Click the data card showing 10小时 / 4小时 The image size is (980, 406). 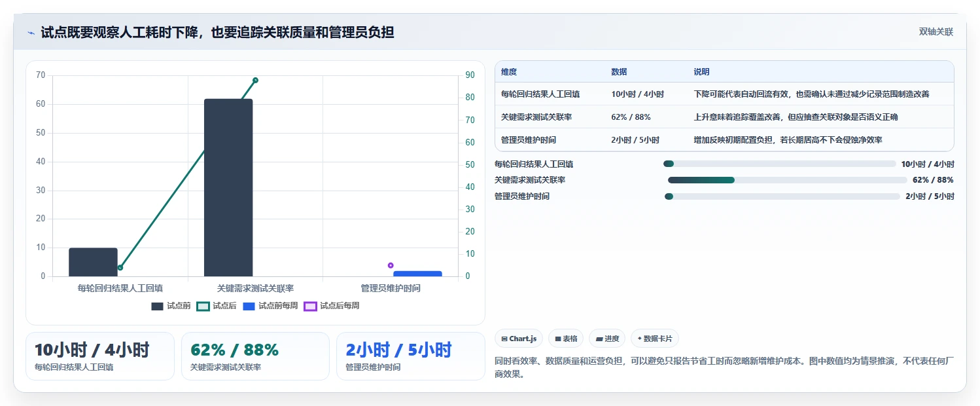[x=100, y=356]
